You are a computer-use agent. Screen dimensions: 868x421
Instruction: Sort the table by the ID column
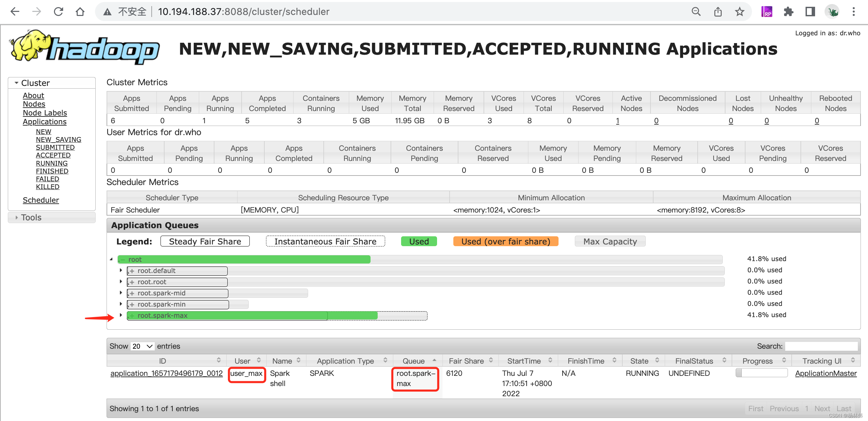[163, 361]
